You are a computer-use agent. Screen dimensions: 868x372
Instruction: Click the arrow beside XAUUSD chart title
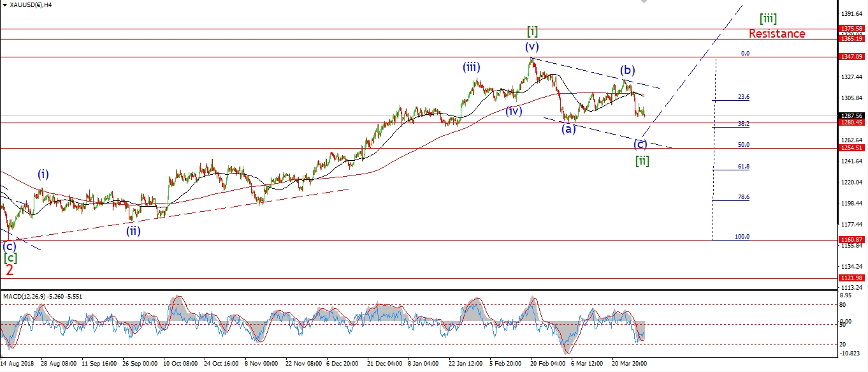pos(4,4)
